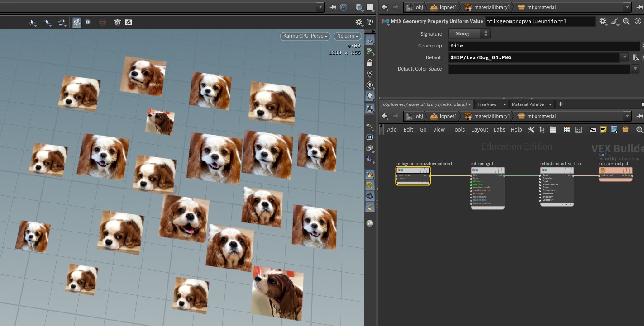Viewport: 644px width, 326px height.
Task: Open the No cam camera dropdown
Action: point(347,36)
